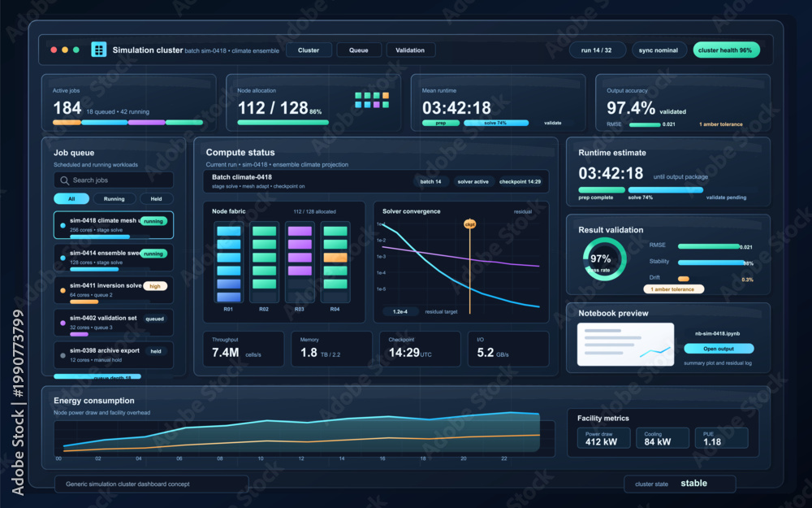Click the grey status dot of sim-0398 archive export

click(x=63, y=356)
